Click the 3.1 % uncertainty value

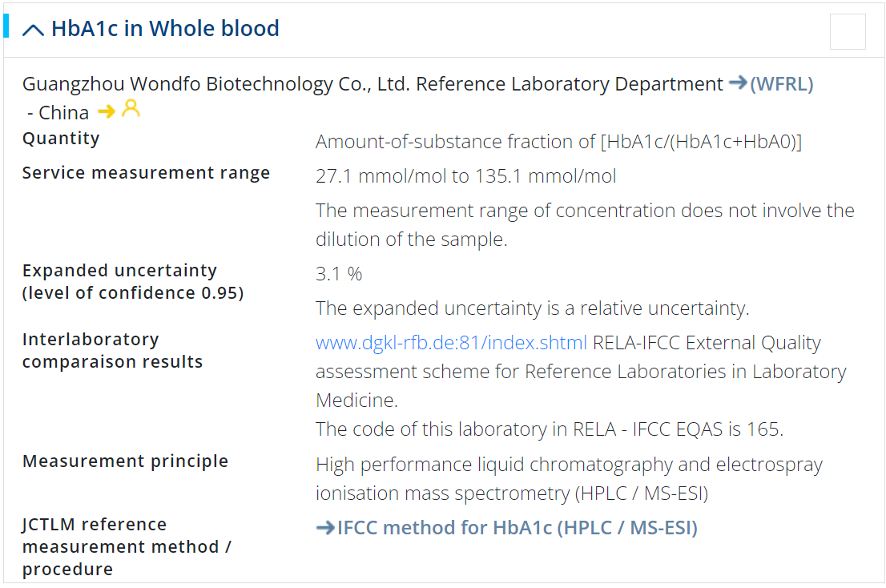click(x=339, y=274)
